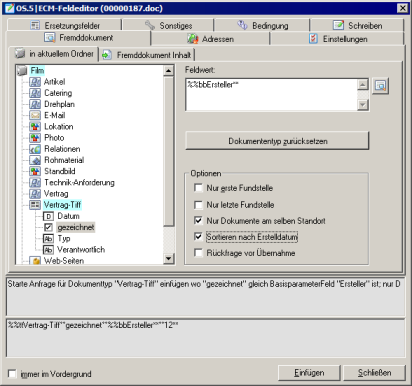Open the Adressen tab
This screenshot has height=386, width=412.
pyautogui.click(x=210, y=39)
